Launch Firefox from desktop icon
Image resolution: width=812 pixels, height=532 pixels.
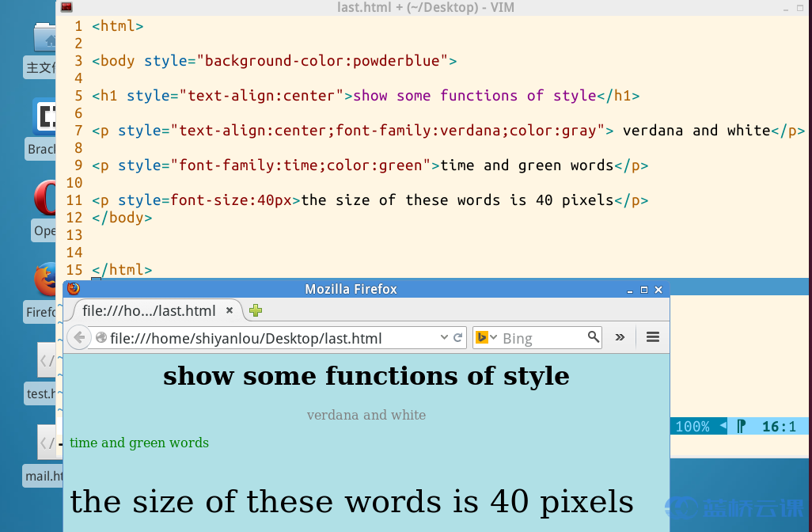45,279
